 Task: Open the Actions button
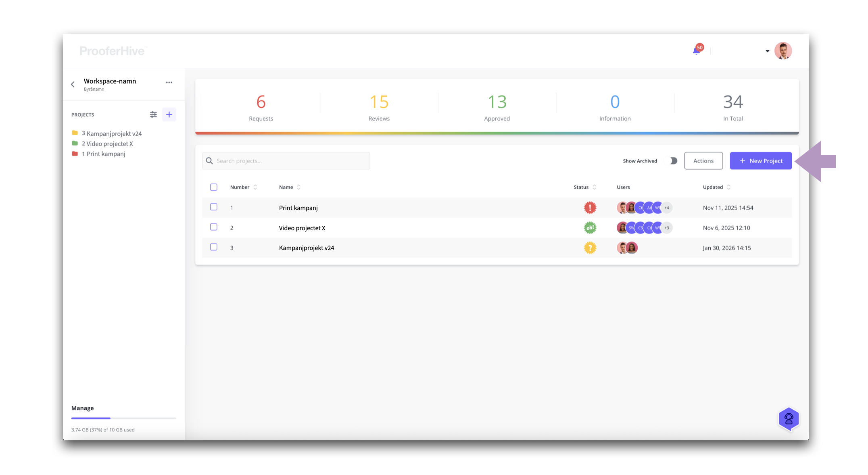coord(703,161)
